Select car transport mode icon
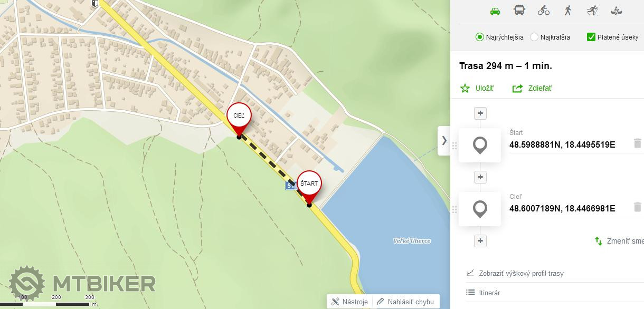Screen dimensions: 644x309 tap(495, 11)
